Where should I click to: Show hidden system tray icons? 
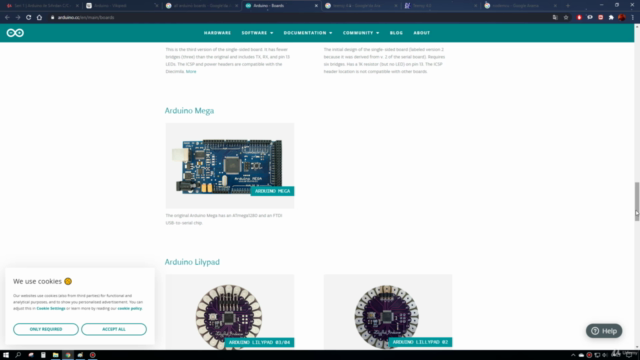point(573,355)
